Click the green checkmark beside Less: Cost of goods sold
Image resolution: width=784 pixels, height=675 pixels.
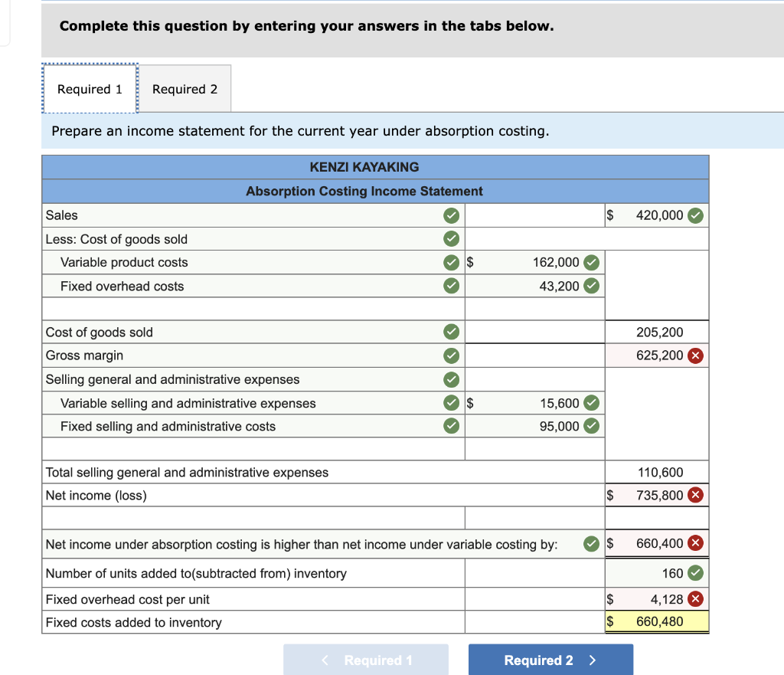[451, 238]
